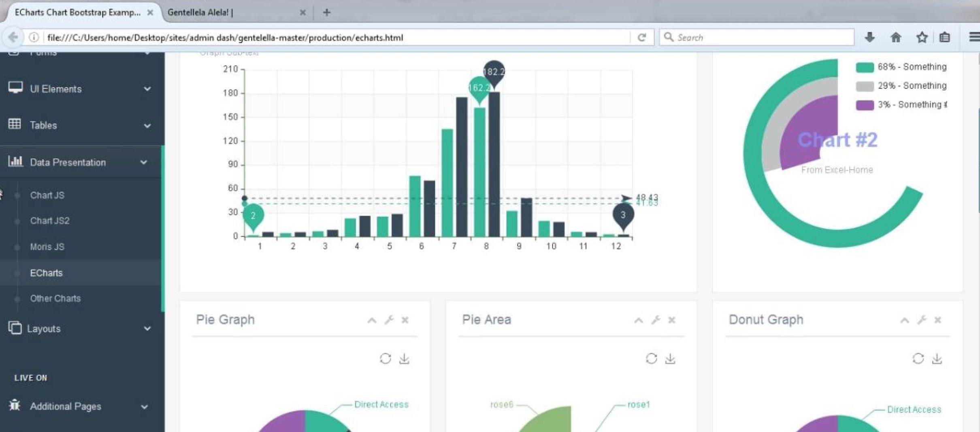Open the browser hamburger menu

(x=974, y=37)
